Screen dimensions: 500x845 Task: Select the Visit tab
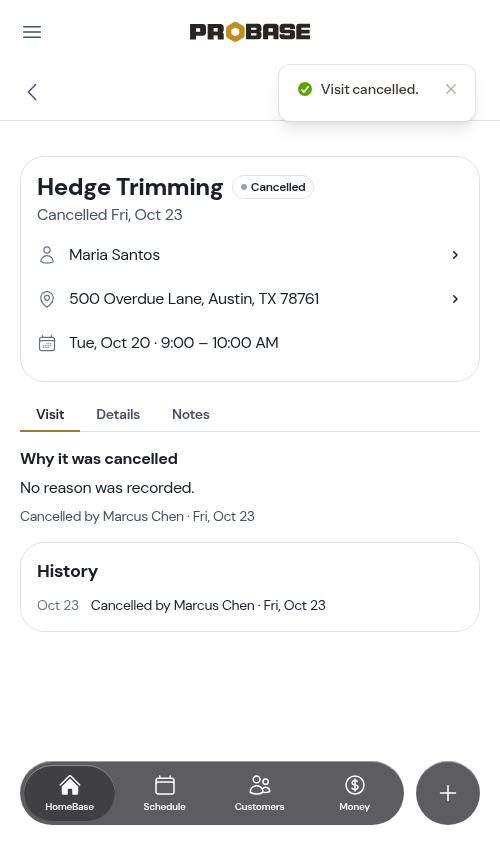(x=50, y=414)
